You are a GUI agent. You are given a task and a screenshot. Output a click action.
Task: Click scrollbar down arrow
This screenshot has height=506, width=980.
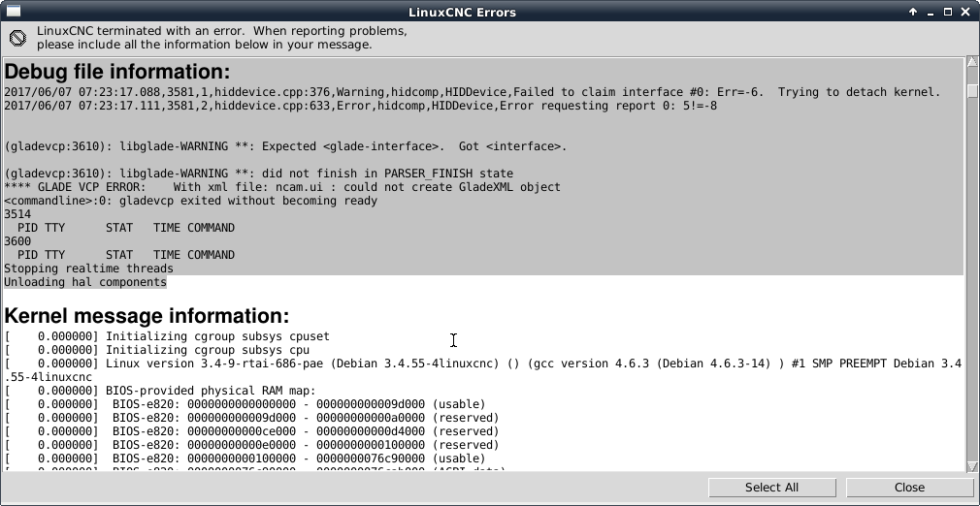click(972, 466)
